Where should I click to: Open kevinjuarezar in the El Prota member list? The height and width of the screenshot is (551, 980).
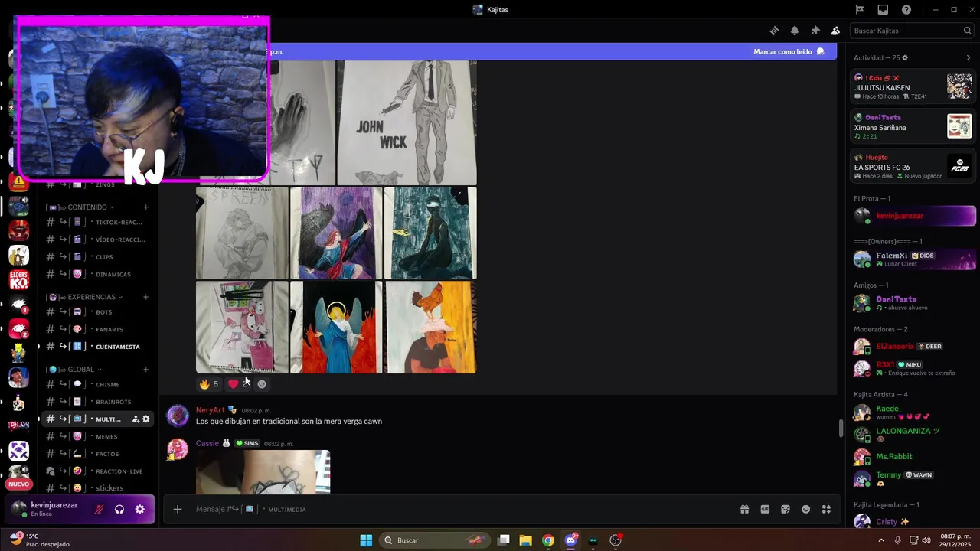click(913, 216)
